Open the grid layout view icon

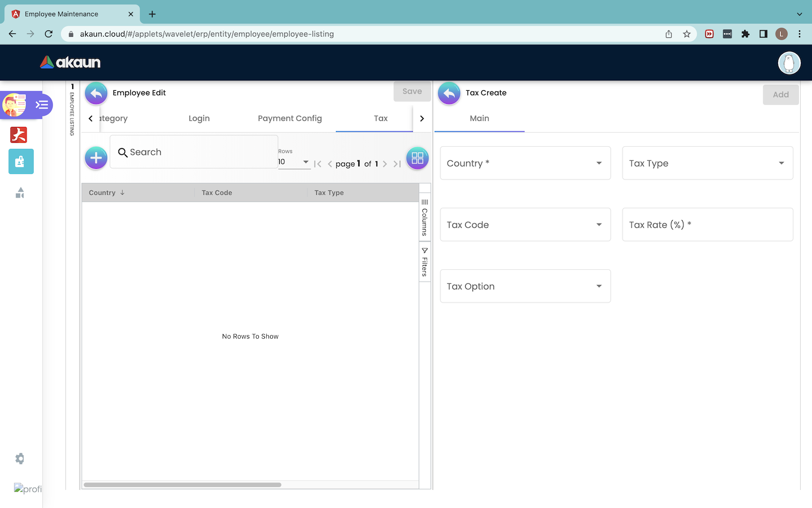click(417, 158)
